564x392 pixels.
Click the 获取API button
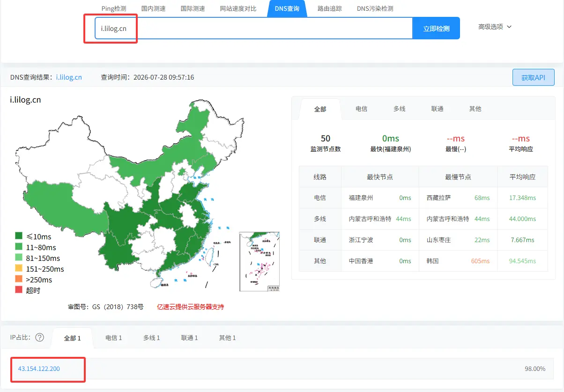pyautogui.click(x=534, y=77)
